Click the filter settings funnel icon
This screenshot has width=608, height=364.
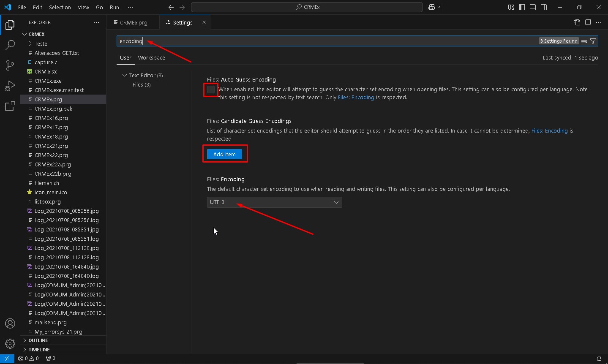point(593,41)
